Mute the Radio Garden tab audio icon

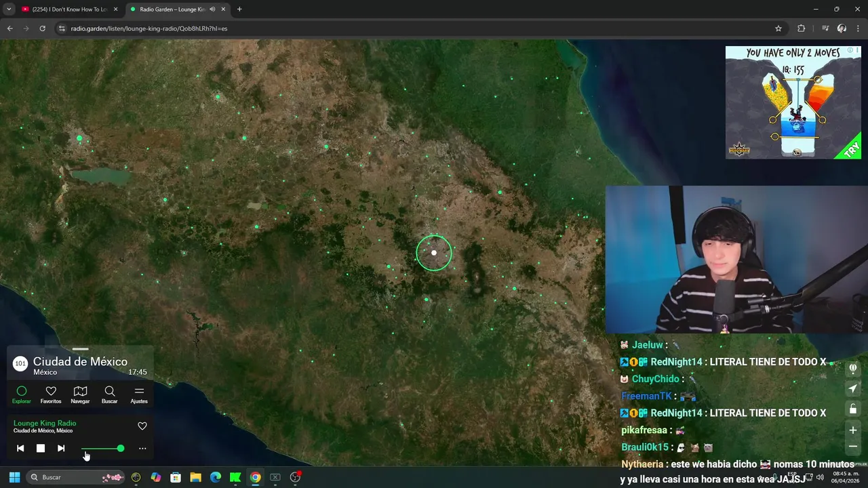(212, 9)
